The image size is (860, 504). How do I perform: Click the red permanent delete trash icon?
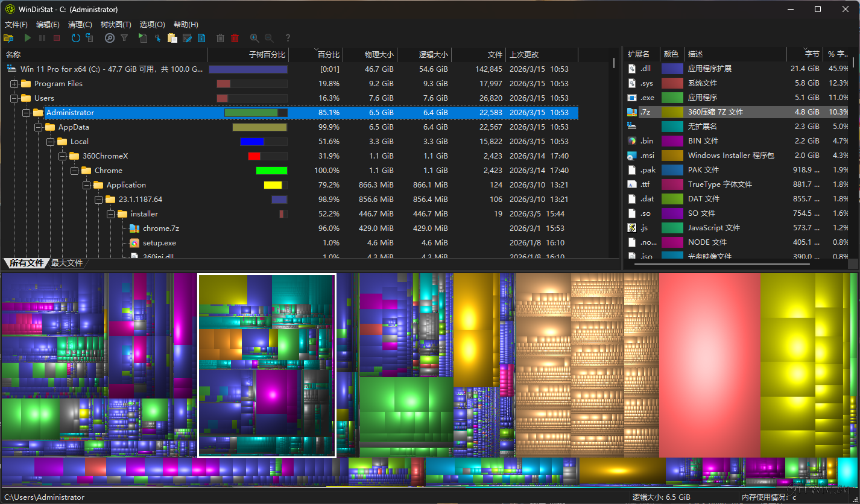pos(235,38)
